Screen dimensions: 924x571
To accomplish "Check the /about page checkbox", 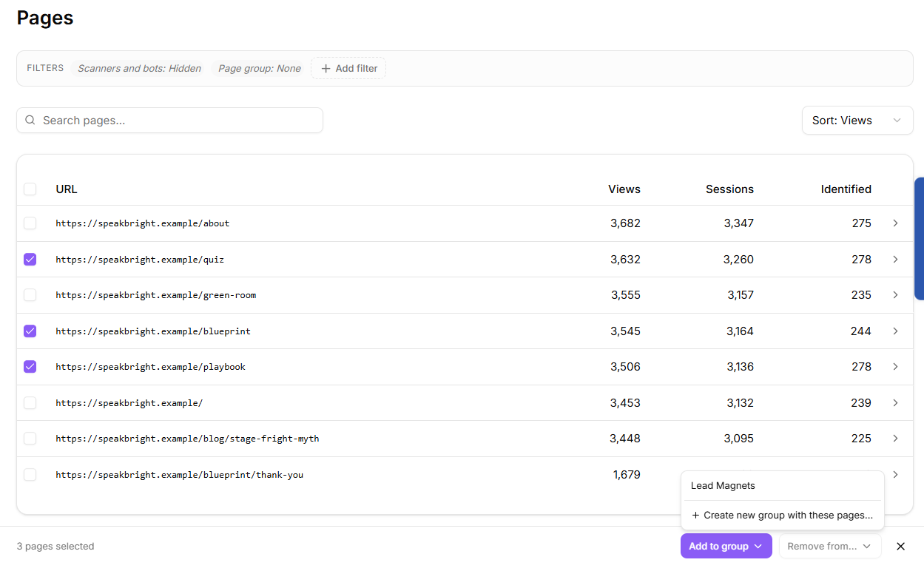I will click(x=30, y=223).
